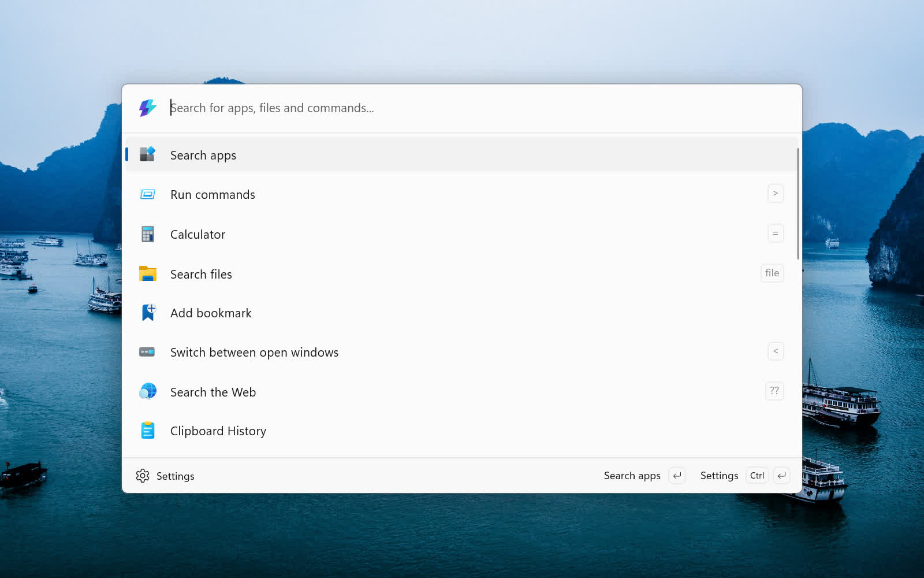Click the Search files folder icon
The height and width of the screenshot is (578, 924).
click(x=147, y=273)
